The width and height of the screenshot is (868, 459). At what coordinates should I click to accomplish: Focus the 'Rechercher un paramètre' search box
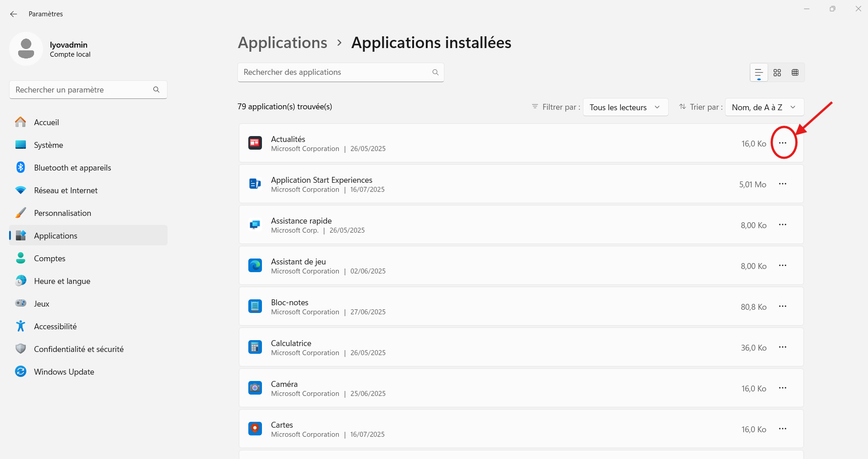pos(82,90)
